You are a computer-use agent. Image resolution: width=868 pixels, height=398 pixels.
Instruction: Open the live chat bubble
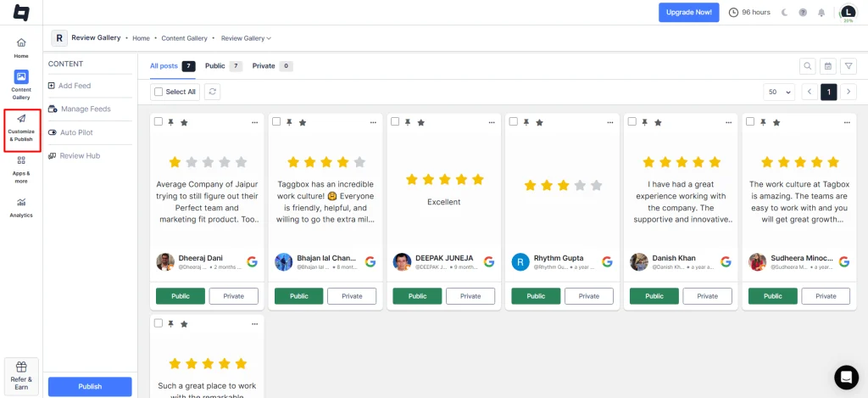846,377
